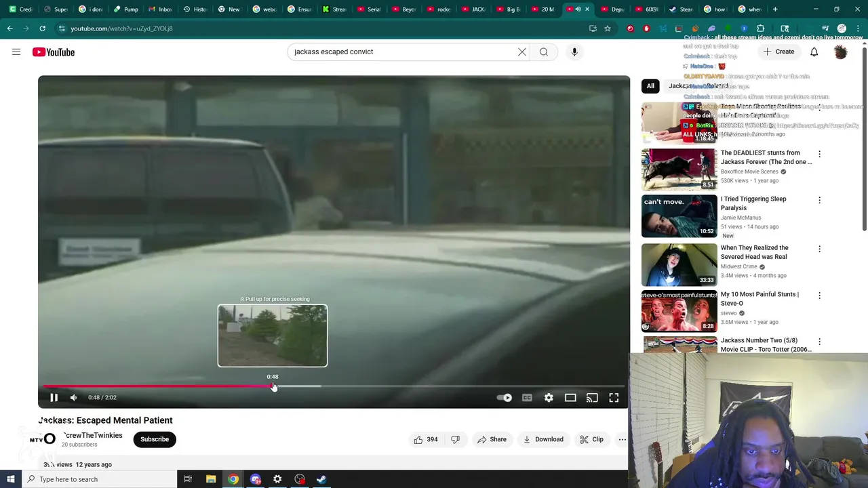Viewport: 868px width, 488px height.
Task: Go to the YouTube home logo
Action: pos(54,52)
